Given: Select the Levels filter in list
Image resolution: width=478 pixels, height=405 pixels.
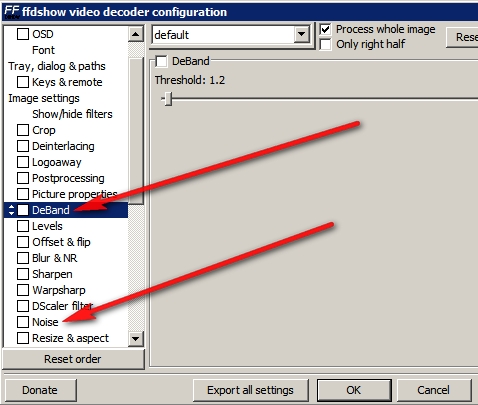Looking at the screenshot, I should (x=47, y=226).
